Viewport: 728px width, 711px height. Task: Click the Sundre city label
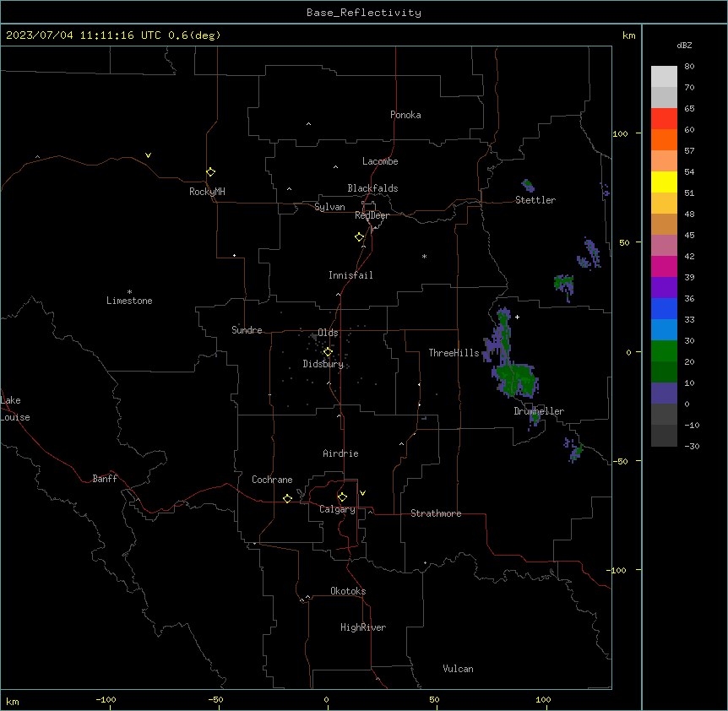tap(247, 330)
